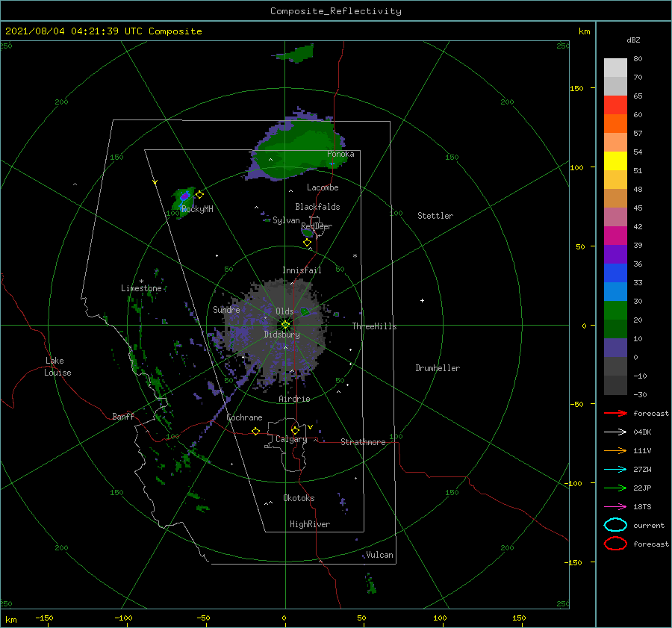Click yellow radar-site diamond at Olds center

[285, 325]
